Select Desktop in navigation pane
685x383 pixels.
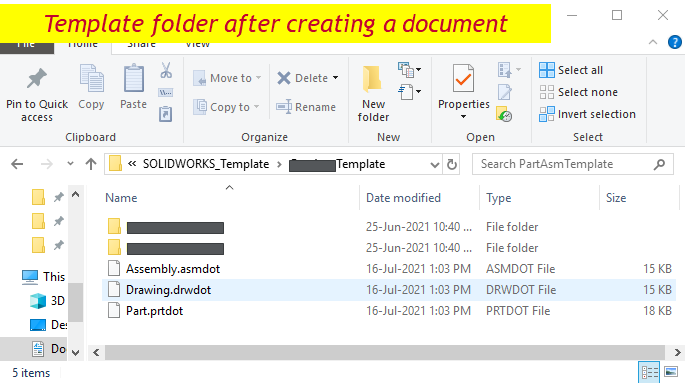[48, 325]
